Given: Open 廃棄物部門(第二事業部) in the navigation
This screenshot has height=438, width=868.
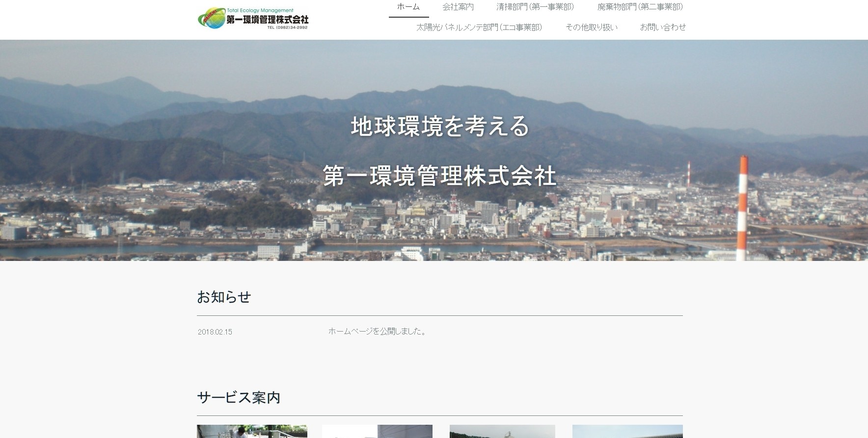Looking at the screenshot, I should (640, 7).
